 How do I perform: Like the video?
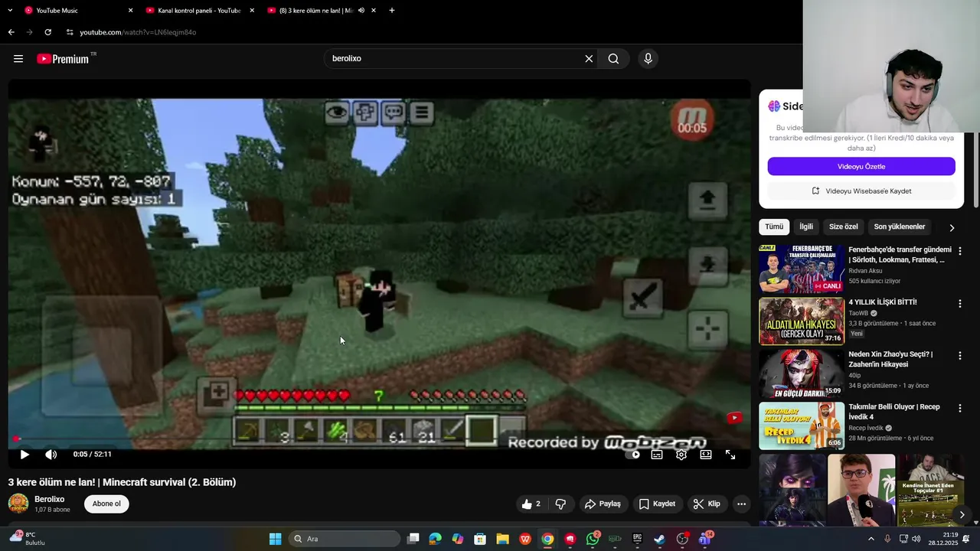pyautogui.click(x=533, y=504)
